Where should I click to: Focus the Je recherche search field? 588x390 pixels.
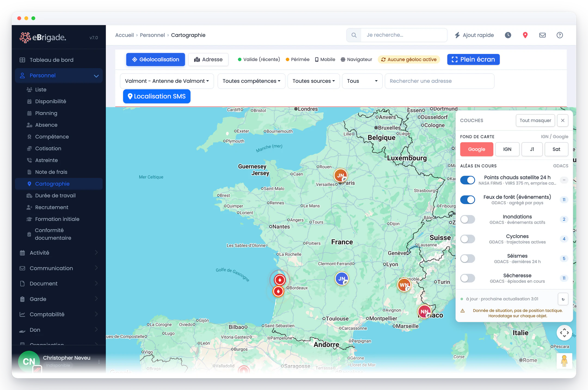click(x=404, y=35)
